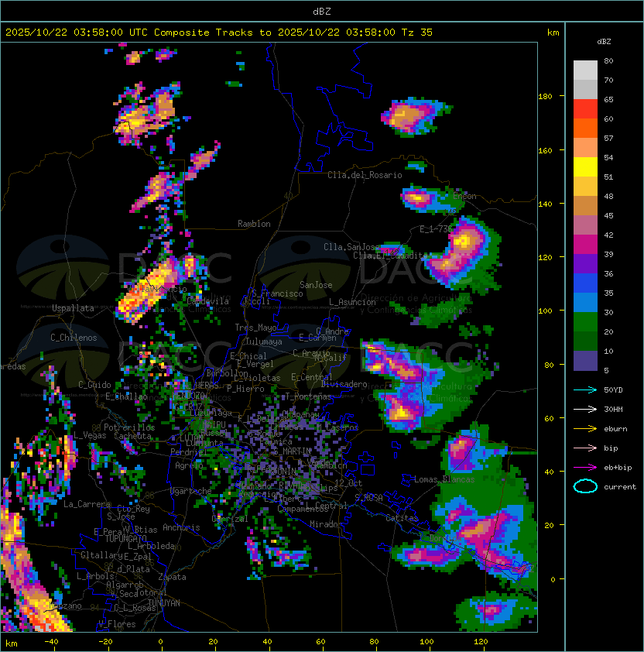Click the '180' tick on vertical km axis
Image resolution: width=644 pixels, height=652 pixels.
(x=545, y=97)
